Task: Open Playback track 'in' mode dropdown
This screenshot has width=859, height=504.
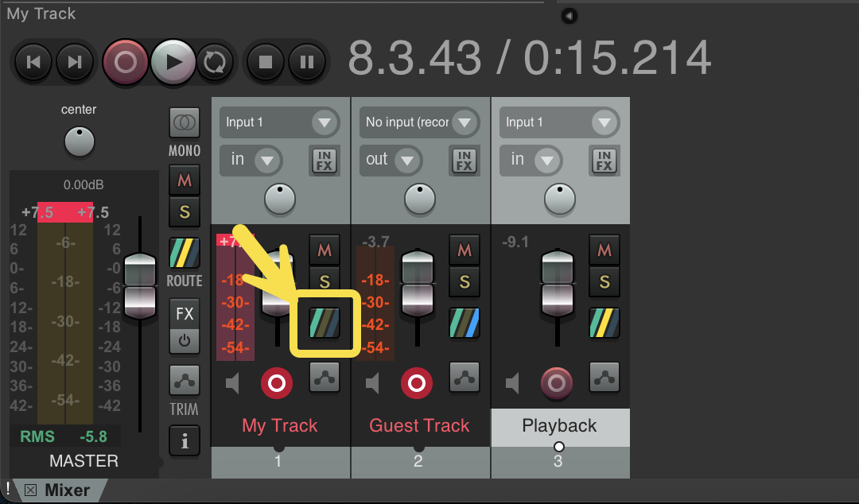Action: click(546, 160)
